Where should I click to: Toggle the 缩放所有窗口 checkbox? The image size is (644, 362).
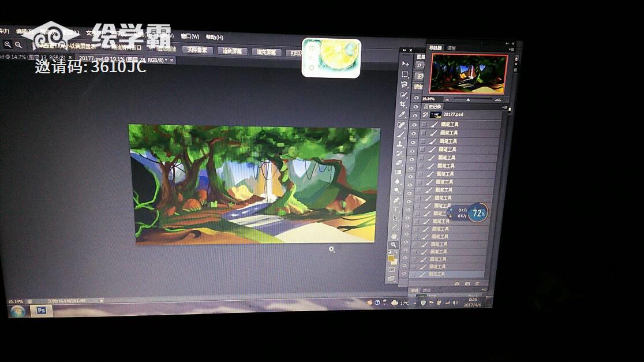[x=106, y=47]
